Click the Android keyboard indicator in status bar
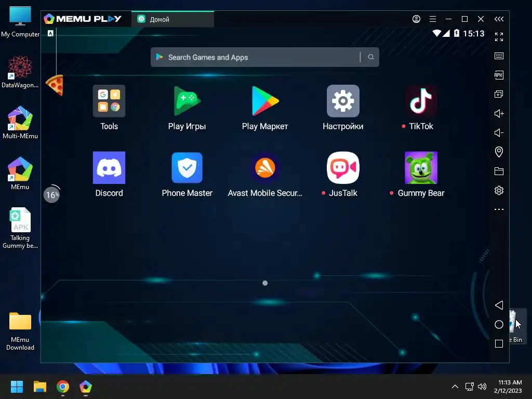Viewport: 532px width, 399px height. pos(50,33)
